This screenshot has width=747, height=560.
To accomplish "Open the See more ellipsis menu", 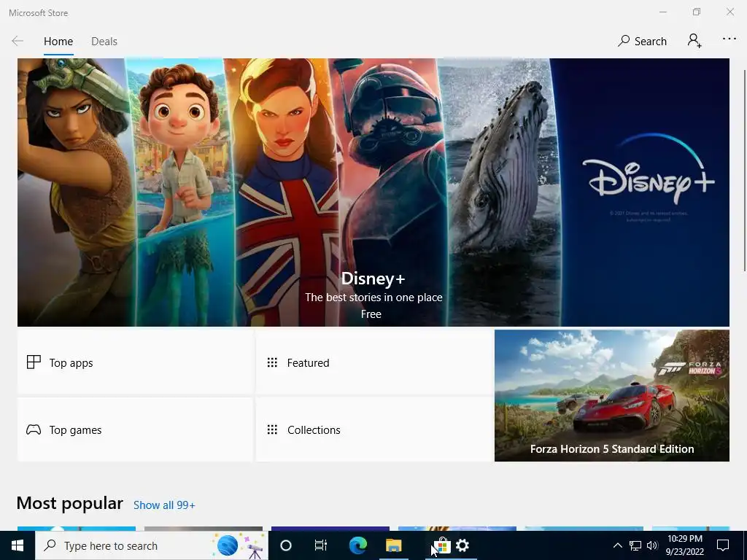I will click(729, 39).
